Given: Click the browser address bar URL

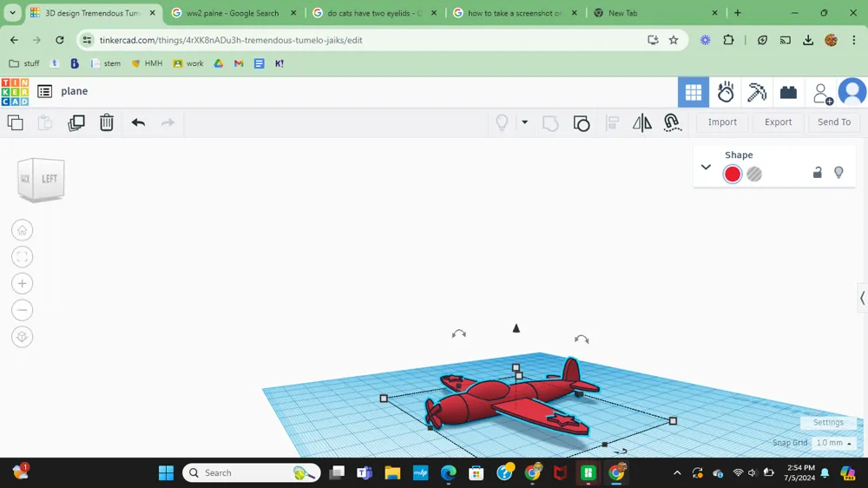Looking at the screenshot, I should tap(231, 40).
